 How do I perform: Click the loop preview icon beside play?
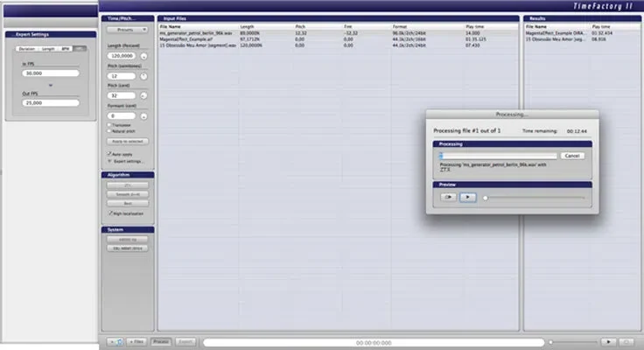(448, 197)
